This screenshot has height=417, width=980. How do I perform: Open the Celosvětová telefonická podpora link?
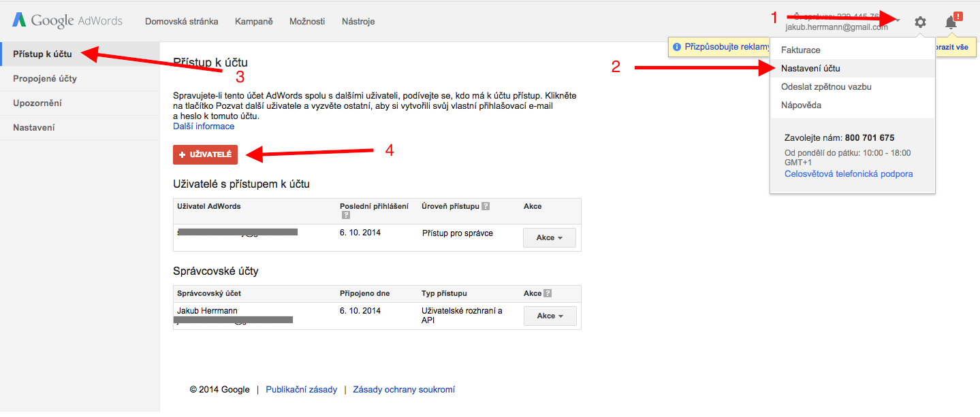[849, 173]
